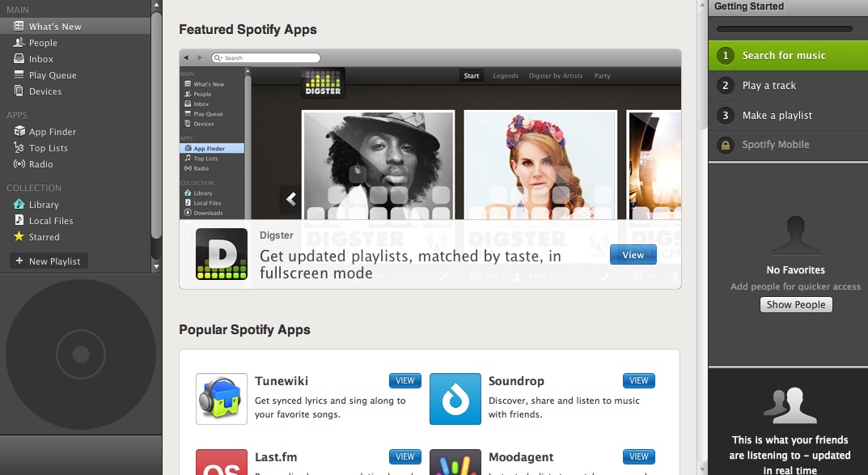The height and width of the screenshot is (475, 868).
Task: Select What's New in the sidebar
Action: pyautogui.click(x=75, y=26)
